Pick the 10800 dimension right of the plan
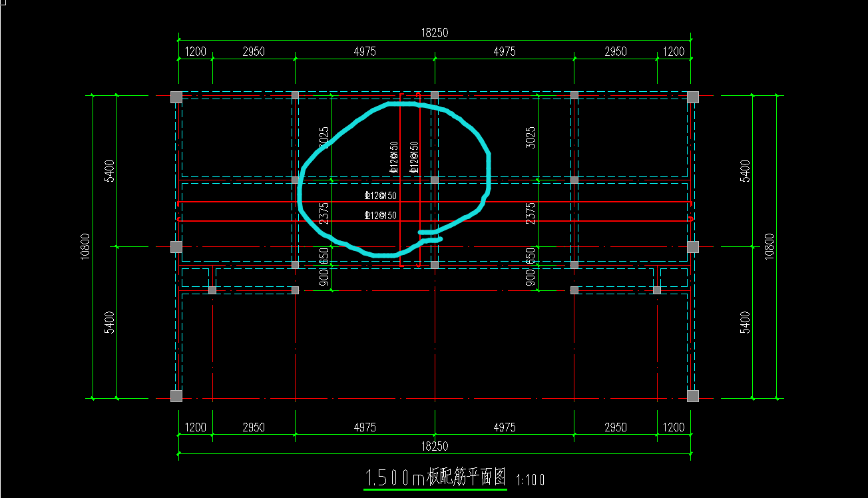The image size is (868, 498). coord(769,247)
